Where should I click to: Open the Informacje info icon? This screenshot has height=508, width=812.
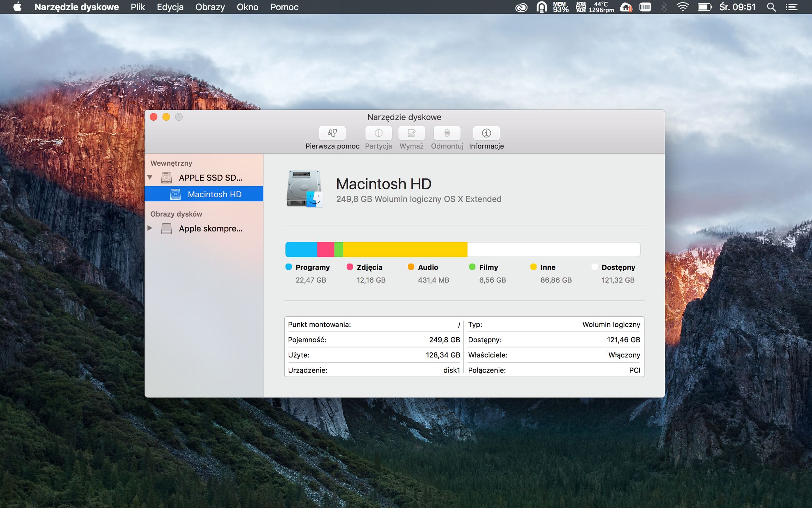pyautogui.click(x=486, y=133)
